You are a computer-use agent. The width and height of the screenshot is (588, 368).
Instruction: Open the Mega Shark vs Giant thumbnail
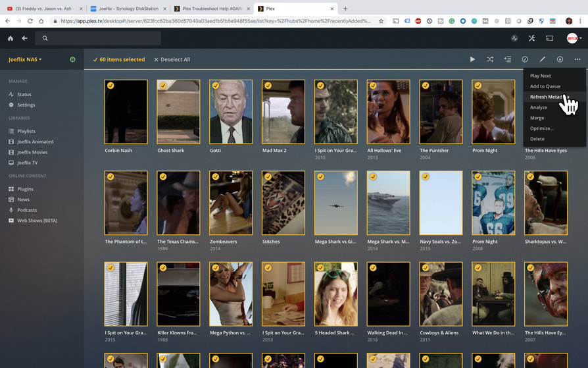(x=336, y=203)
